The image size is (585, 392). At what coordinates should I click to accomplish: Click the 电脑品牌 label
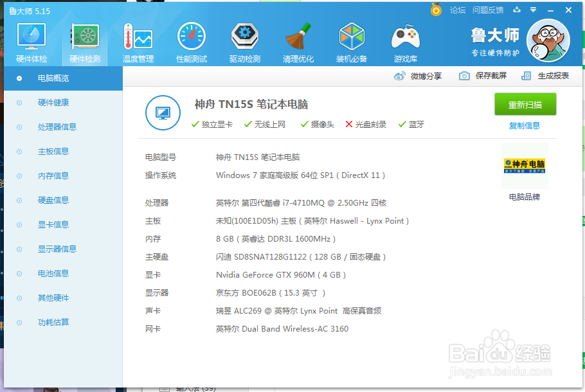pos(525,197)
